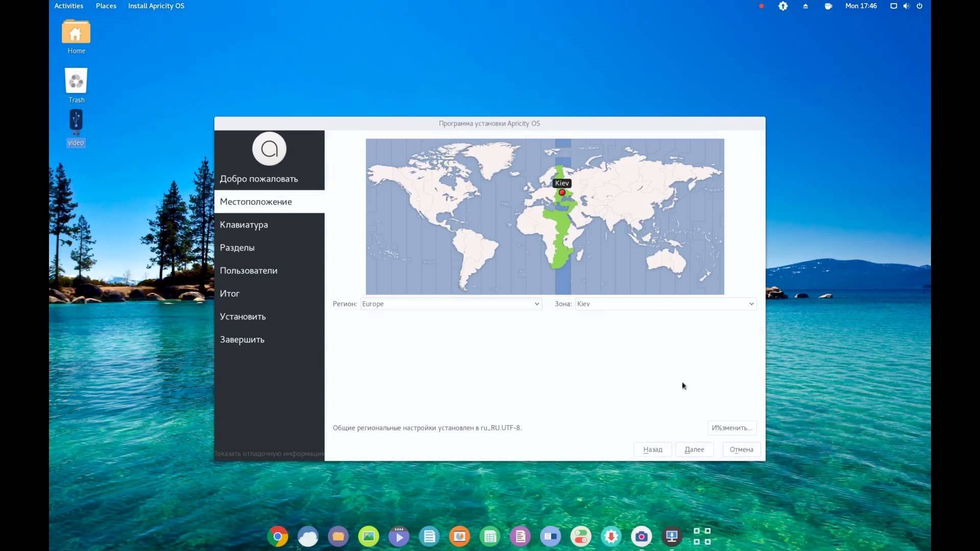Image resolution: width=980 pixels, height=551 pixels.
Task: Click the red Kiev location pin on map
Action: pyautogui.click(x=562, y=193)
